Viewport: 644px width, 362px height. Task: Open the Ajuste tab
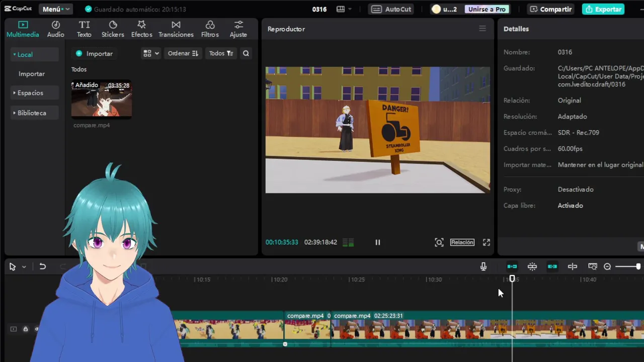pos(238,29)
